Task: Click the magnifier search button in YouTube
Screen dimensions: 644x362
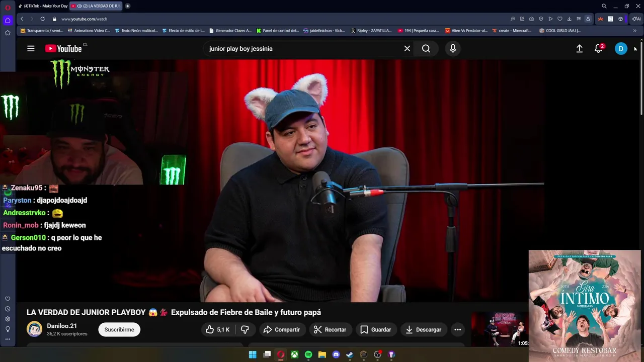Action: 426,49
